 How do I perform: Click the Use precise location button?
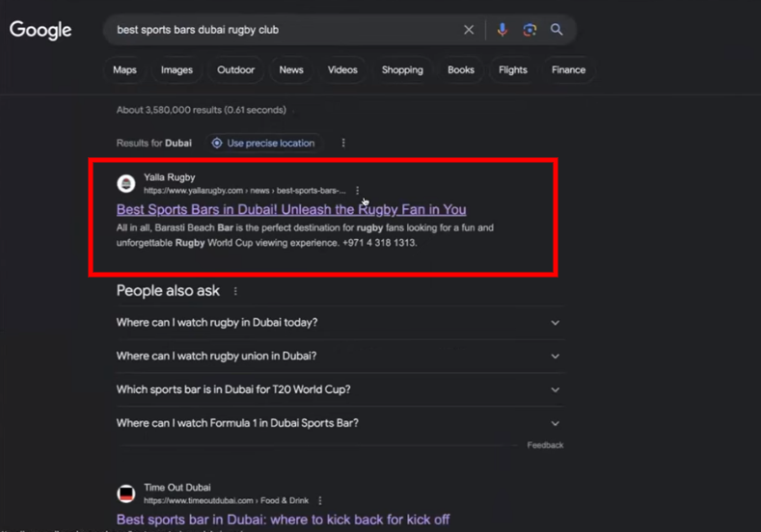coord(263,143)
